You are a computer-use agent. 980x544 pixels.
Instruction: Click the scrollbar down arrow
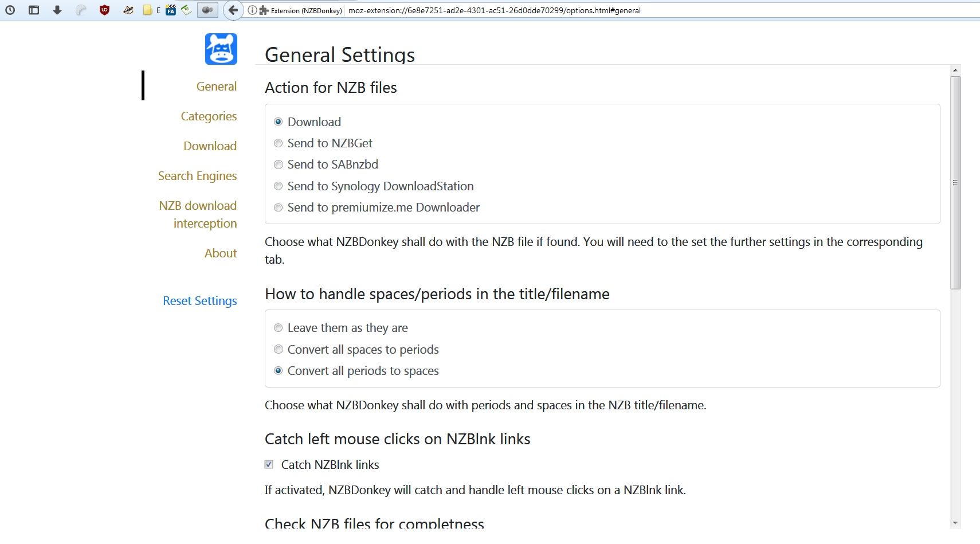point(955,523)
